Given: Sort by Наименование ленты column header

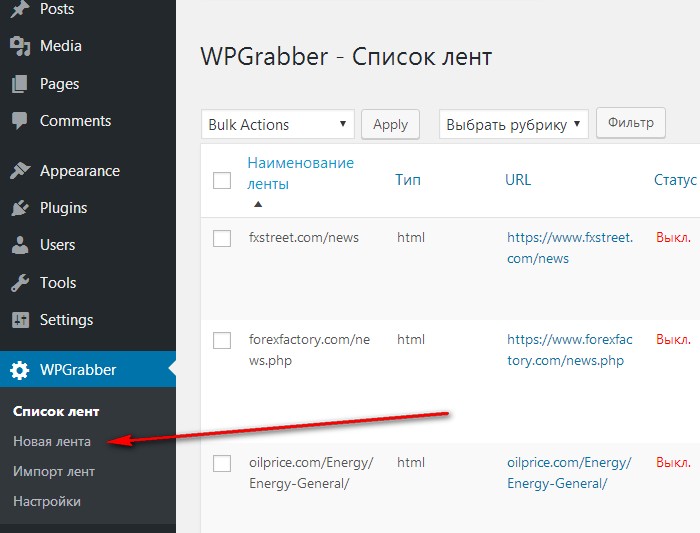Looking at the screenshot, I should (300, 173).
